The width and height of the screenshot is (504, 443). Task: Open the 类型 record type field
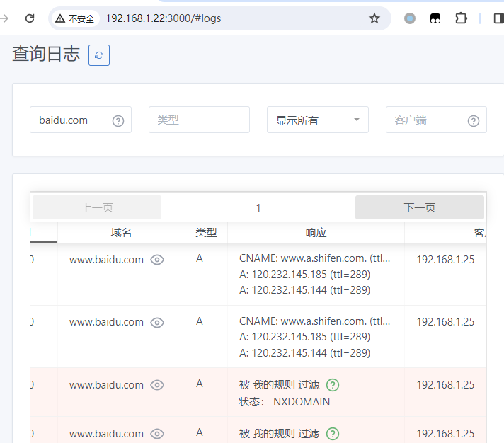click(199, 120)
